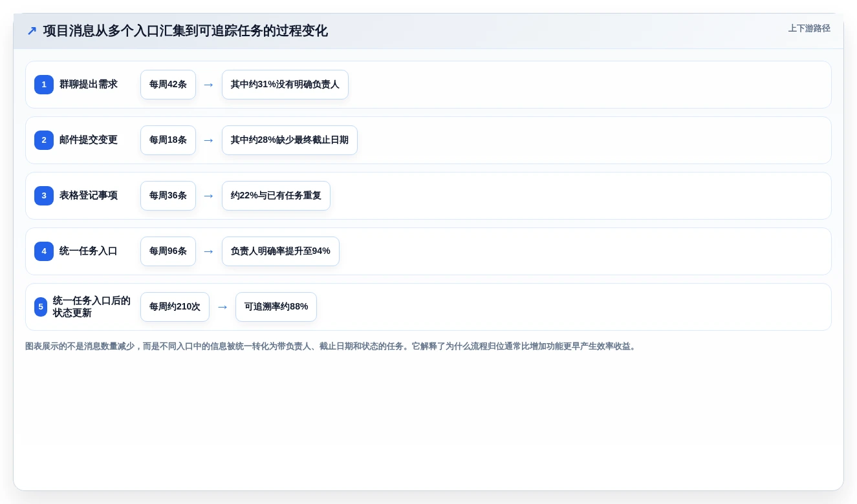Select the 邮件提交变更 label
The image size is (857, 504).
pyautogui.click(x=89, y=140)
